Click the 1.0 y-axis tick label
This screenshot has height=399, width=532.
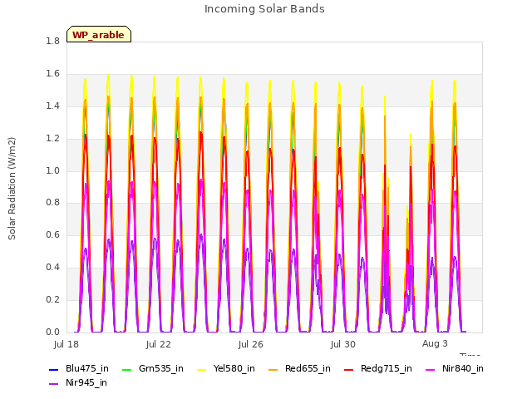(52, 170)
